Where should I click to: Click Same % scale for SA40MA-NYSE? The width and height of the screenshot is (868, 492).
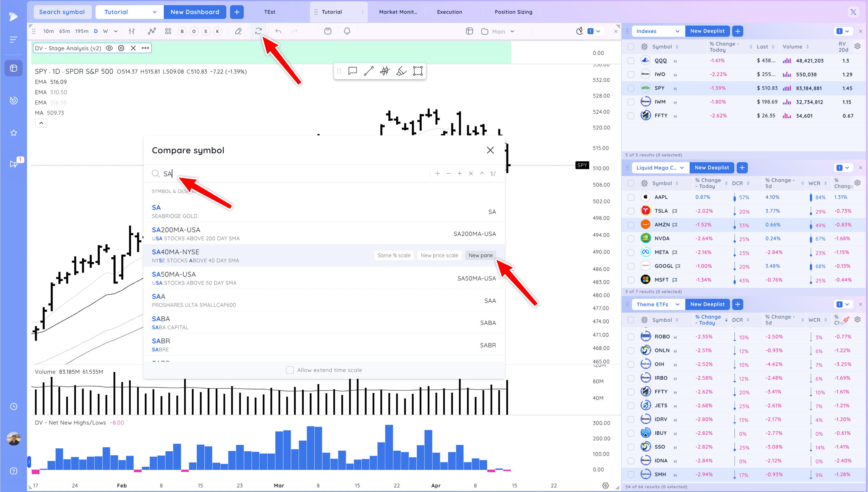coord(394,256)
